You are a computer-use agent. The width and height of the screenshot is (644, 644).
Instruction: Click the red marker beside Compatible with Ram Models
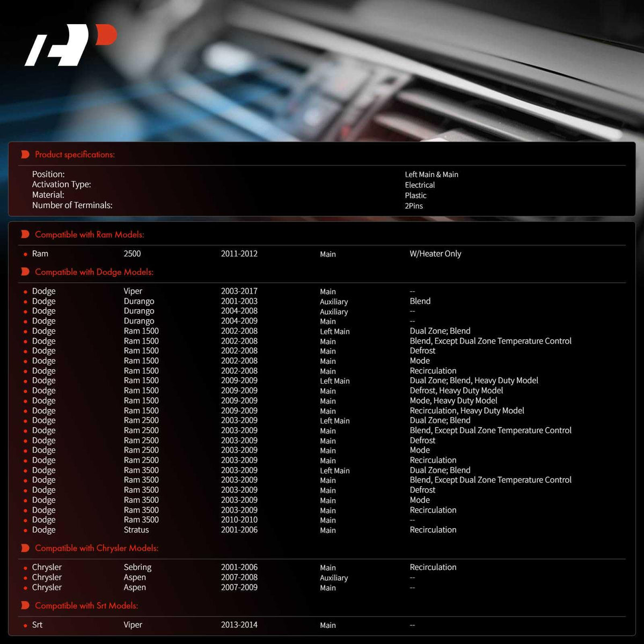(25, 235)
